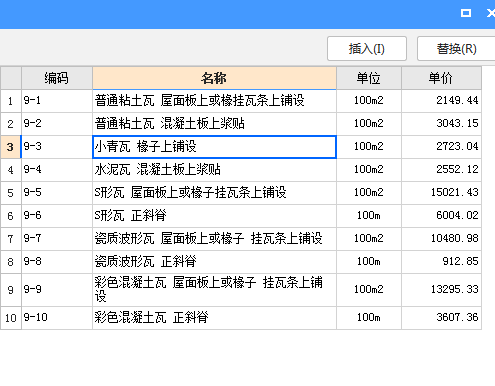This screenshot has width=495, height=386.
Task: Select S形瓦 屋面板上或椽子挂瓦条上铺设 cell
Action: (x=214, y=193)
